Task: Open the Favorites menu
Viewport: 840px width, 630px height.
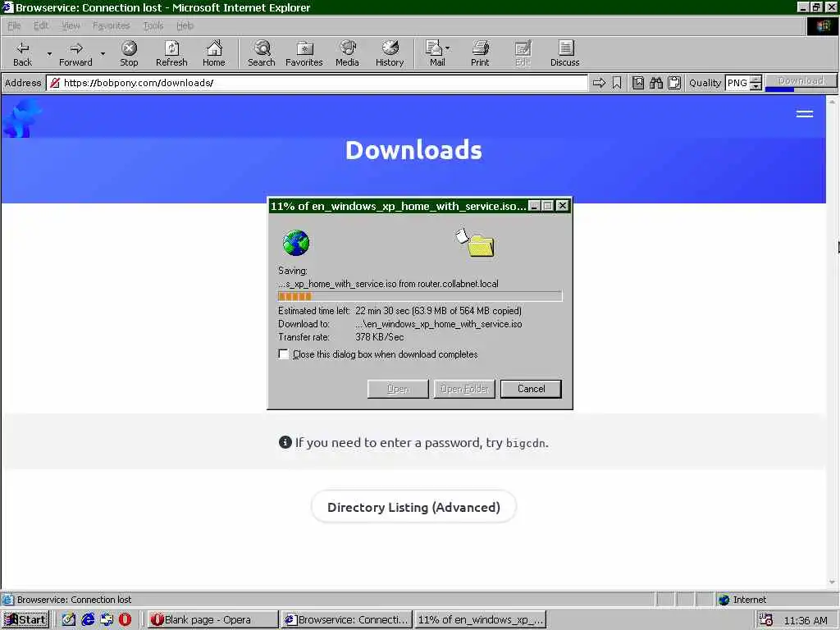Action: coord(111,25)
